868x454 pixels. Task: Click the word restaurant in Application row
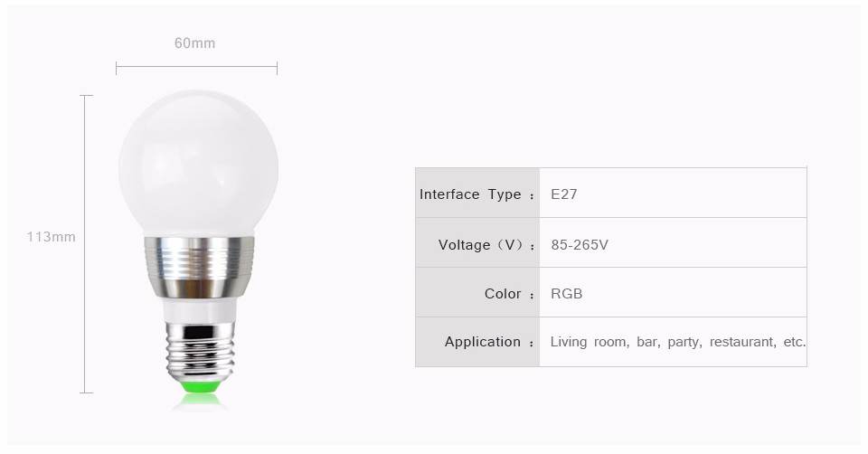click(x=743, y=342)
